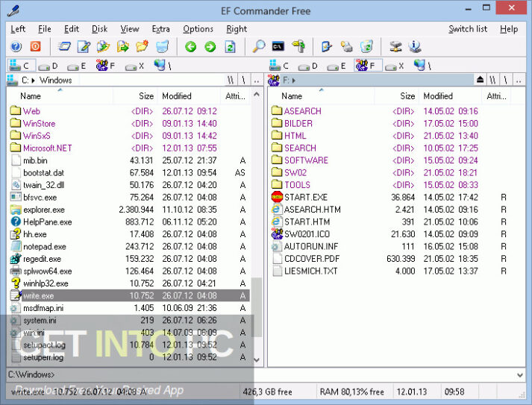The height and width of the screenshot is (405, 532).
Task: Open the Disk menu
Action: 99,29
